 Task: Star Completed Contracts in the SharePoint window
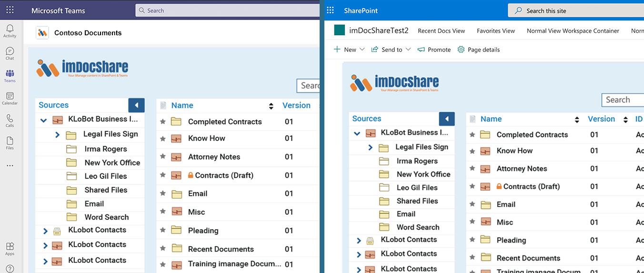tap(473, 135)
